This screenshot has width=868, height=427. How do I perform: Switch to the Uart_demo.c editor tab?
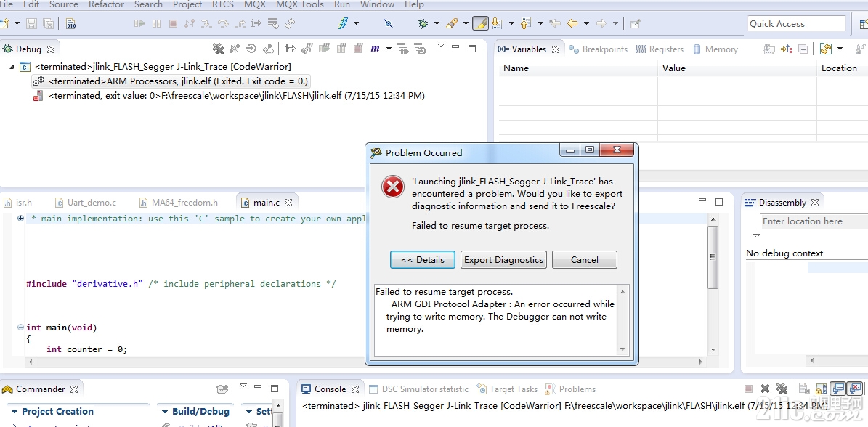(x=86, y=203)
